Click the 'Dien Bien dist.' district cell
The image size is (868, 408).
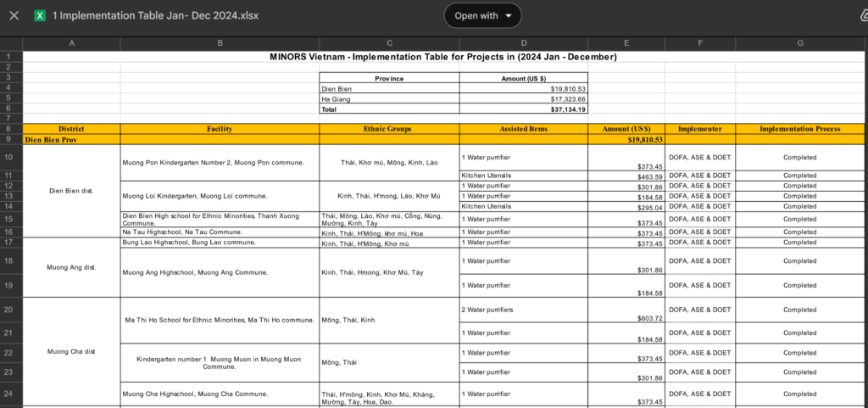point(71,191)
